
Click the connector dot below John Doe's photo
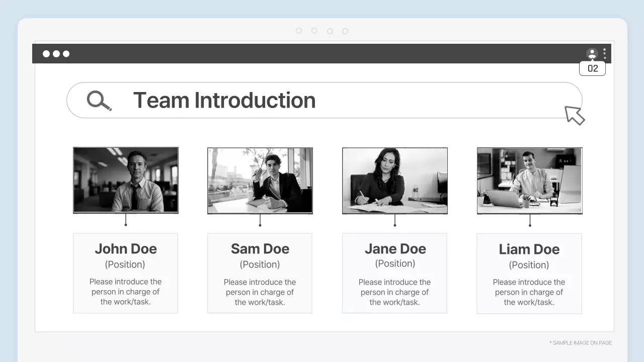click(x=126, y=225)
